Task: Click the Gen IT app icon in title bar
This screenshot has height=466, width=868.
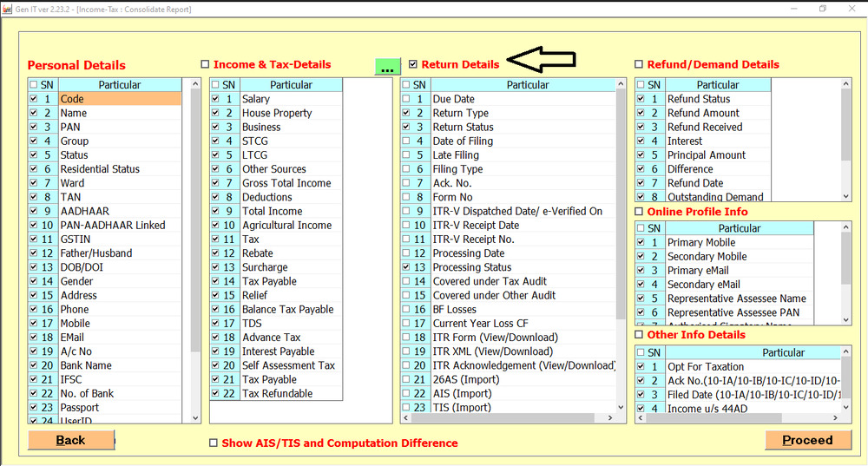Action: coord(8,9)
